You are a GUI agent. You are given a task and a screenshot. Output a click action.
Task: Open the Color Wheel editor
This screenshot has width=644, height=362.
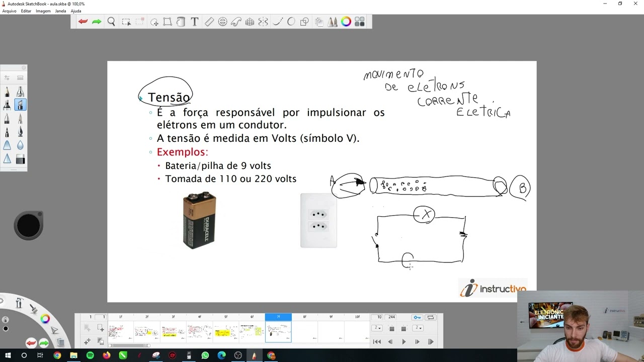(346, 22)
